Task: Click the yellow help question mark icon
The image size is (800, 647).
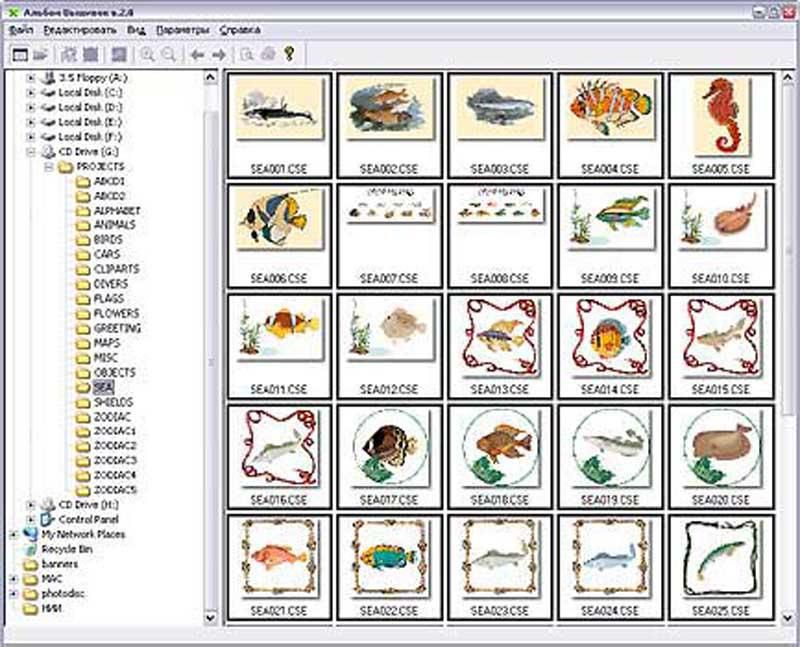Action: [x=289, y=55]
